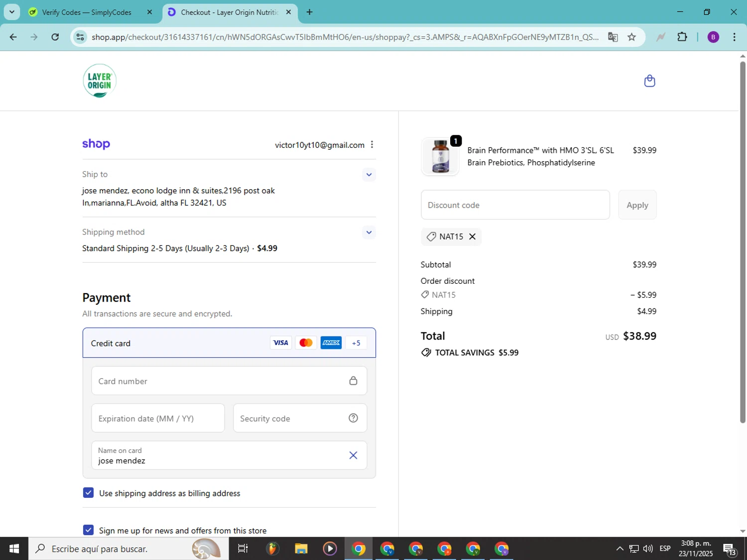Open notification center icon

(730, 549)
